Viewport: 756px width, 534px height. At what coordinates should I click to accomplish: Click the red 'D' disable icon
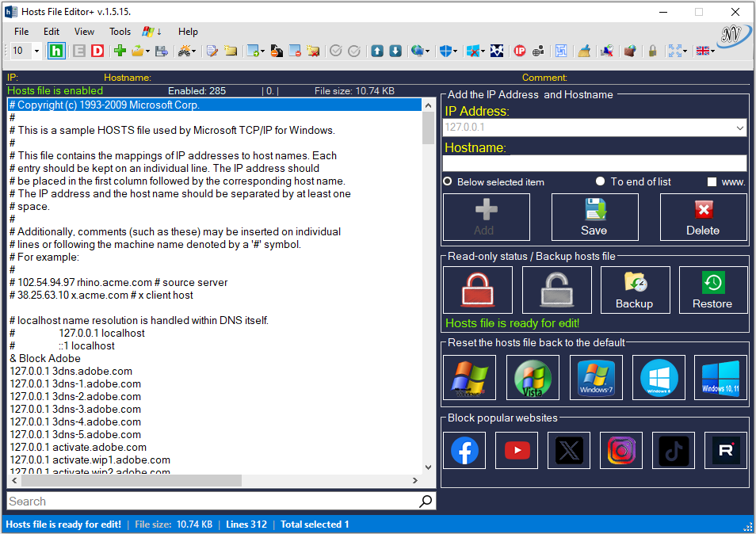97,51
